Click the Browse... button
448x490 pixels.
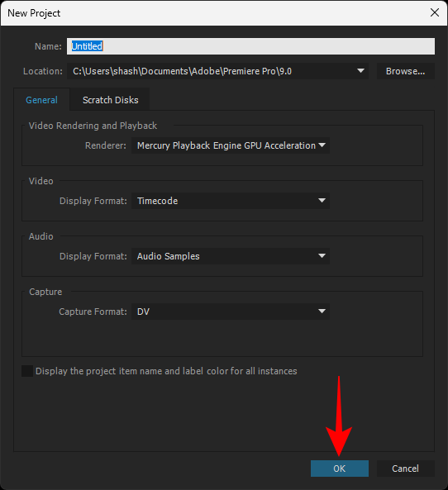pos(405,71)
